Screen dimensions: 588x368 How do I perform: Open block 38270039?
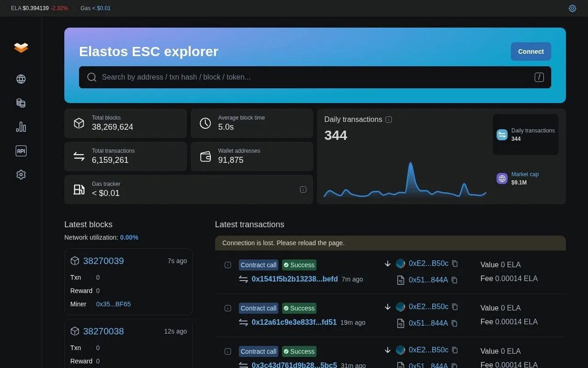click(x=103, y=261)
